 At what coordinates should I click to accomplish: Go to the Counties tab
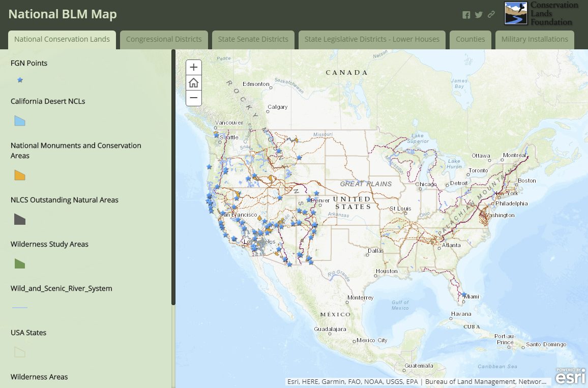tap(470, 39)
